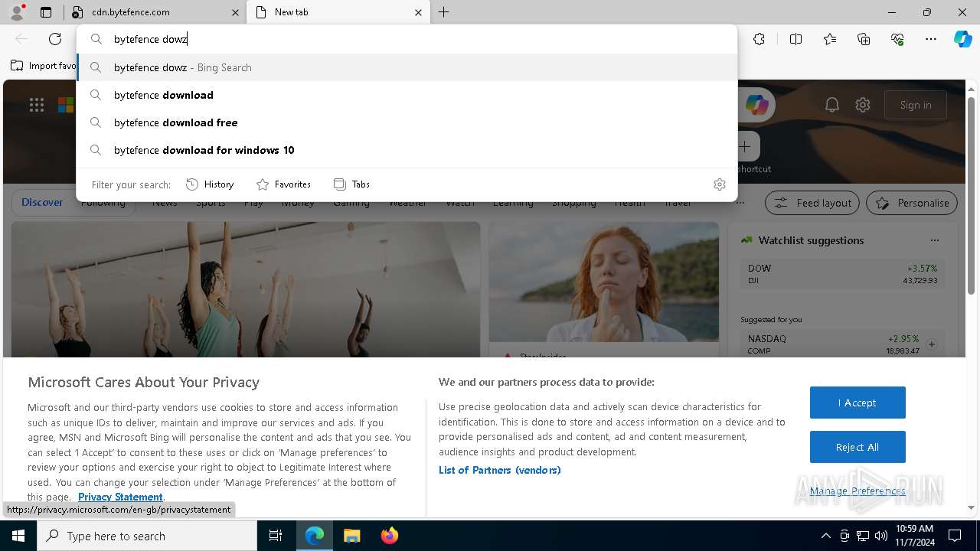Open the DOW watchlist entry
This screenshot has height=551, width=980.
pos(842,274)
